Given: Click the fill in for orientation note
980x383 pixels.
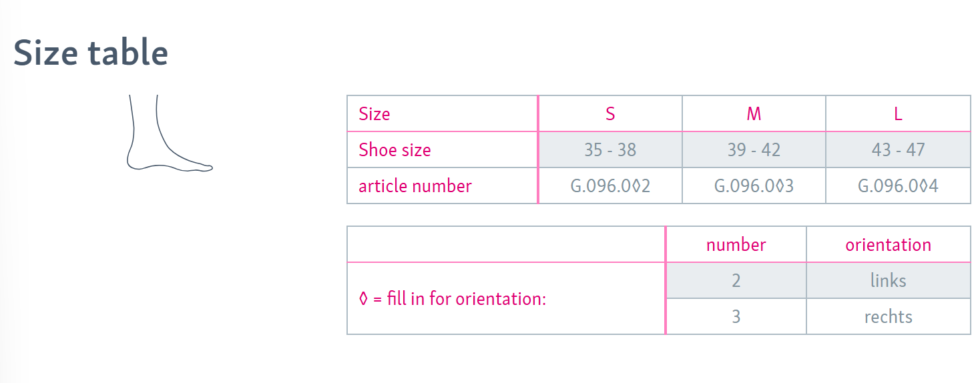Looking at the screenshot, I should pos(453,298).
